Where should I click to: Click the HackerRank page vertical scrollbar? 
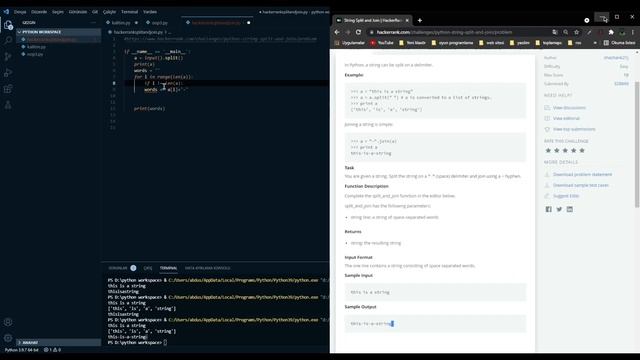tap(637, 145)
